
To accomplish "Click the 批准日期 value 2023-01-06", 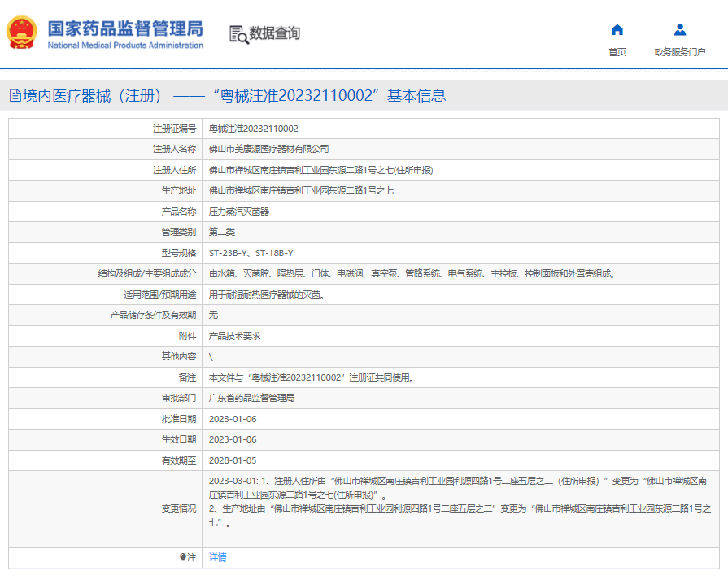I will [x=233, y=419].
